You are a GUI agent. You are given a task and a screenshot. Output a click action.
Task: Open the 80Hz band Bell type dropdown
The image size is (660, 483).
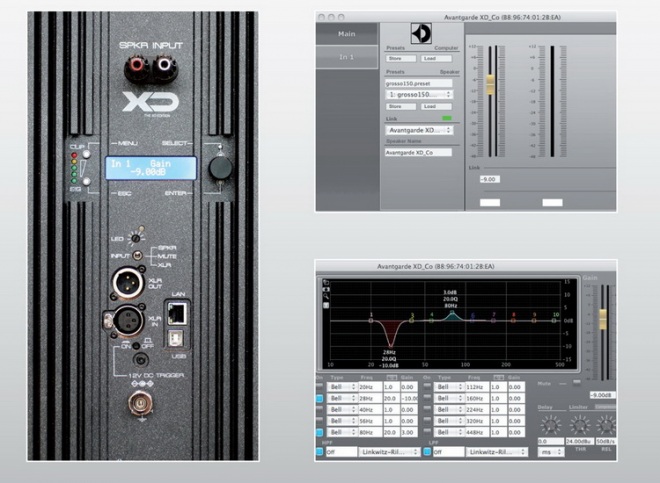pyautogui.click(x=342, y=432)
